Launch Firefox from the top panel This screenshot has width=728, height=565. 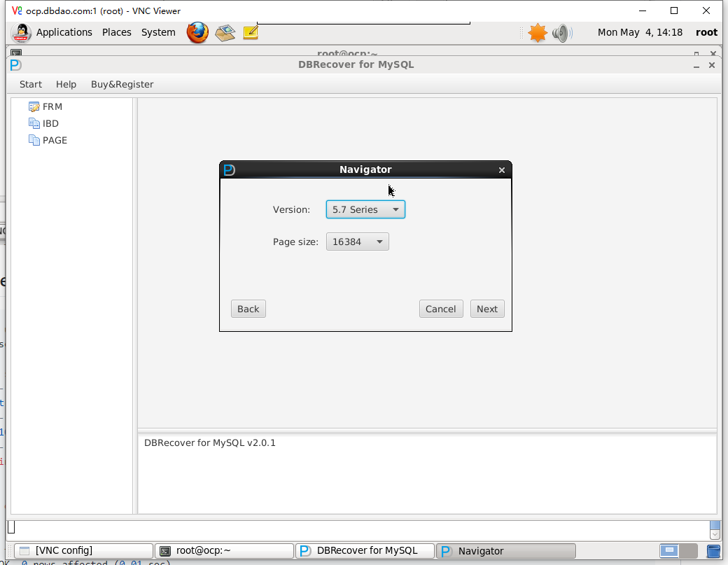197,32
